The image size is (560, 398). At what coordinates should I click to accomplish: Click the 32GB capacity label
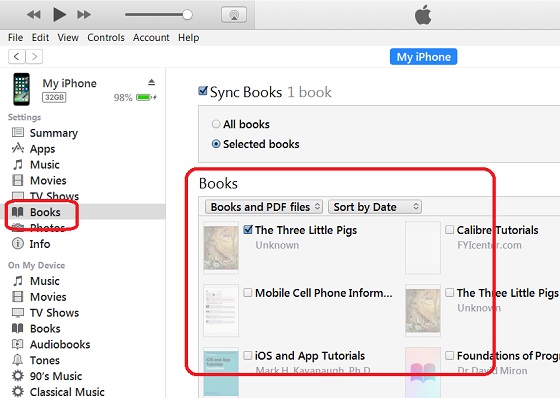coord(54,97)
